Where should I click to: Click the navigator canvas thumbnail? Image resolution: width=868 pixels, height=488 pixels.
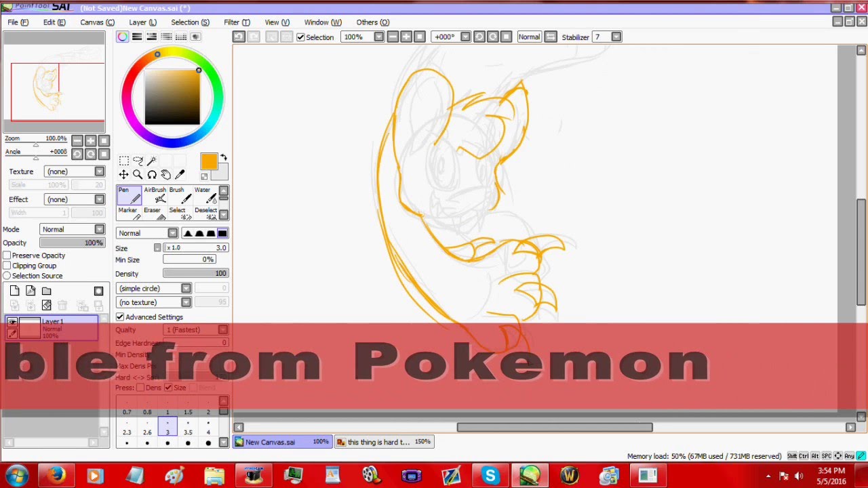tap(54, 81)
